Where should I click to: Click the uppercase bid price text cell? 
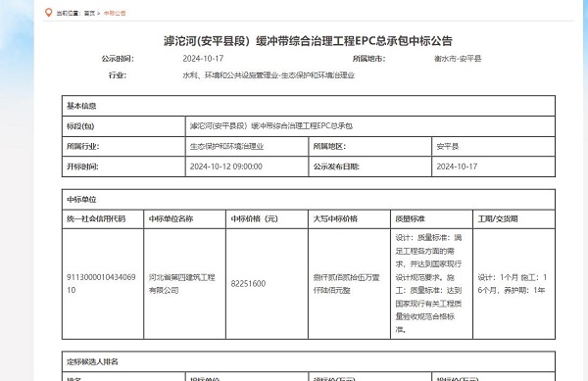[x=349, y=284]
